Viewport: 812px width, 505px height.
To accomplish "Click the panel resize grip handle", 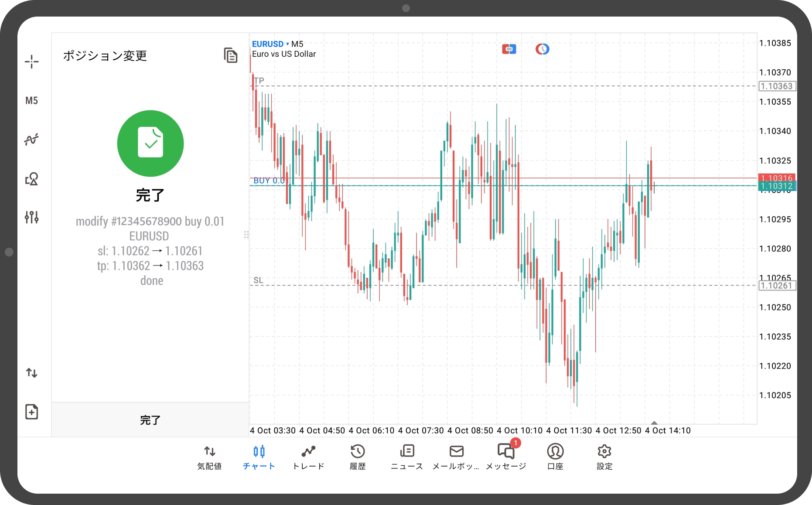I will (x=246, y=235).
